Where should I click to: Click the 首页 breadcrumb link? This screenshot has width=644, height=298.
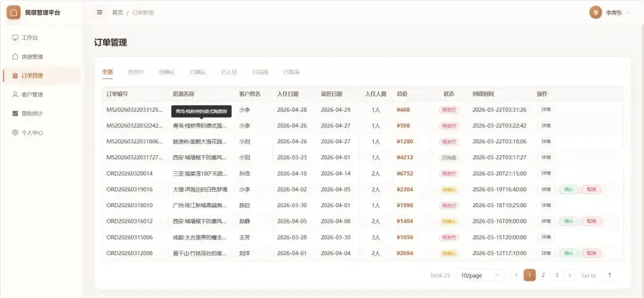117,13
